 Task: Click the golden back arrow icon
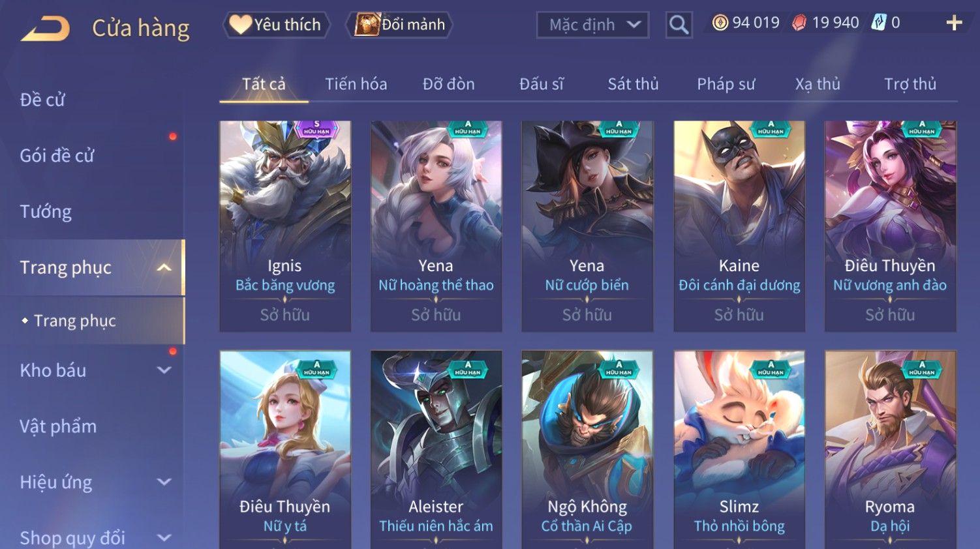pyautogui.click(x=45, y=29)
